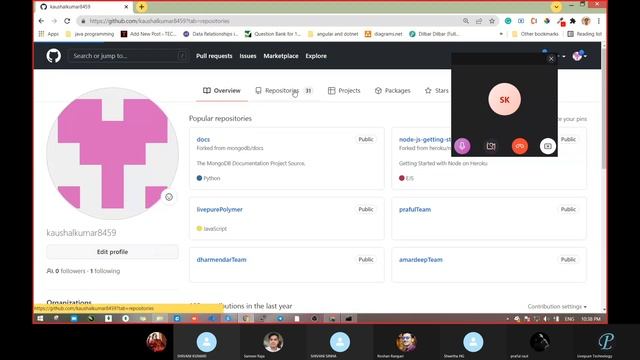Open Marketplace in header
The width and height of the screenshot is (640, 360).
[281, 56]
